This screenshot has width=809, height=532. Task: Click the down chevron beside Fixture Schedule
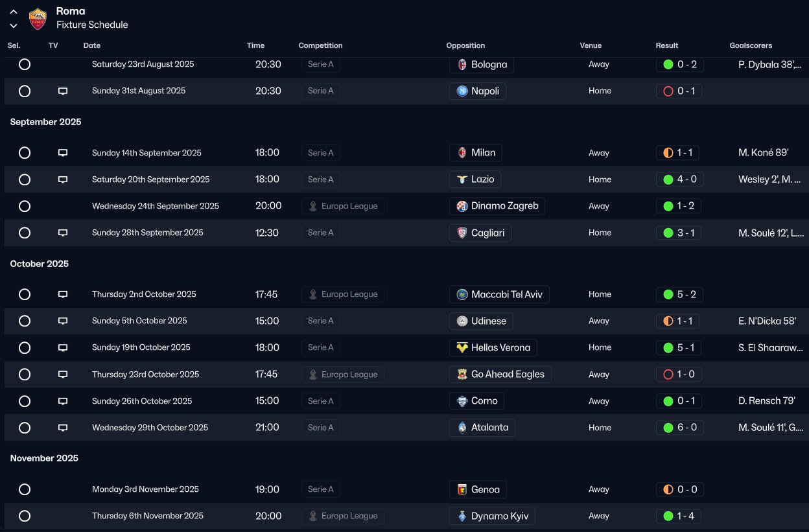pyautogui.click(x=14, y=26)
